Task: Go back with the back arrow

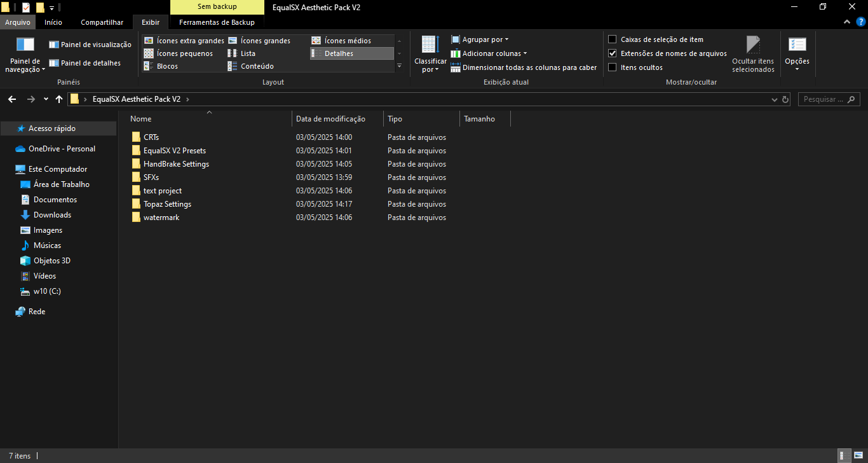Action: (13, 99)
